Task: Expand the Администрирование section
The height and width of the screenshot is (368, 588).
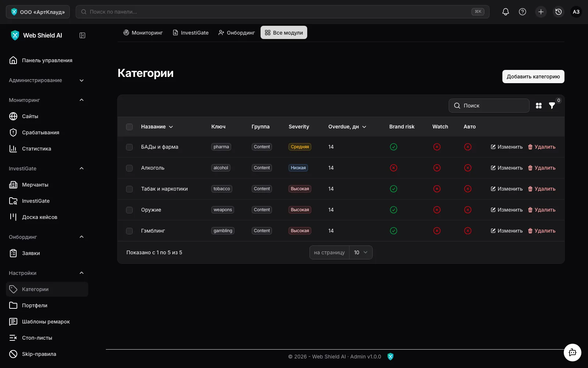Action: [47, 80]
